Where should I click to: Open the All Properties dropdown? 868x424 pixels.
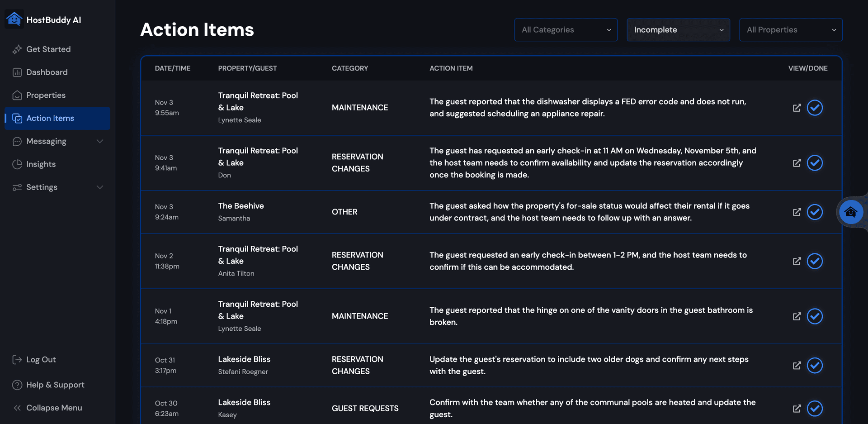[x=790, y=29]
